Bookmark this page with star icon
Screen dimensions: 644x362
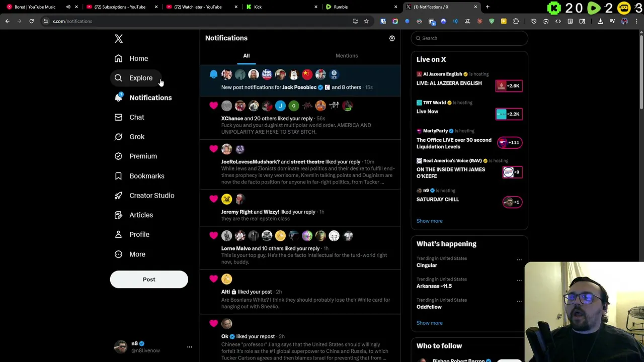coord(366,21)
